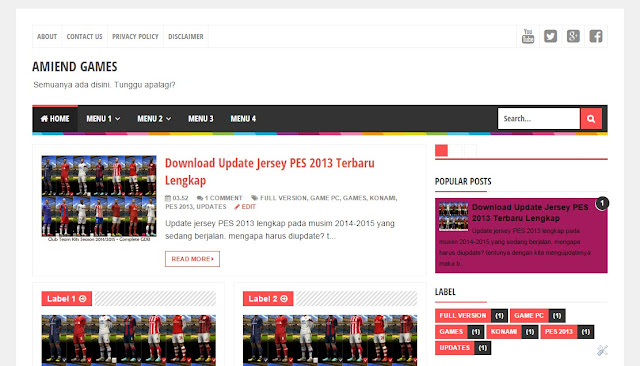Open the CONTACT US page link
Image resolution: width=640 pixels, height=366 pixels.
click(x=84, y=36)
